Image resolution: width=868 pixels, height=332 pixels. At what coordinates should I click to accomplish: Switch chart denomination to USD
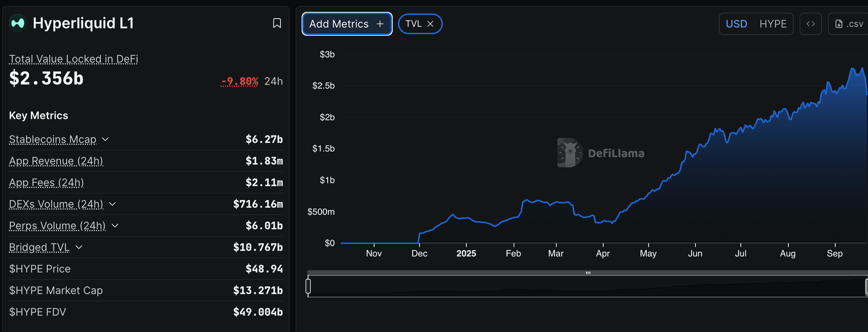point(736,24)
